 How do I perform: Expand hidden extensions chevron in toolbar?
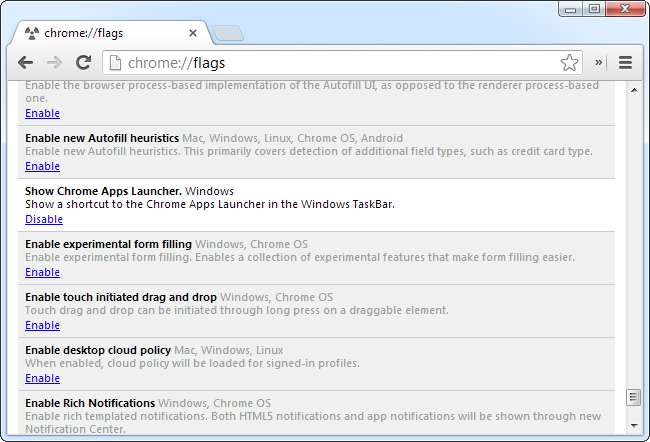pos(599,62)
